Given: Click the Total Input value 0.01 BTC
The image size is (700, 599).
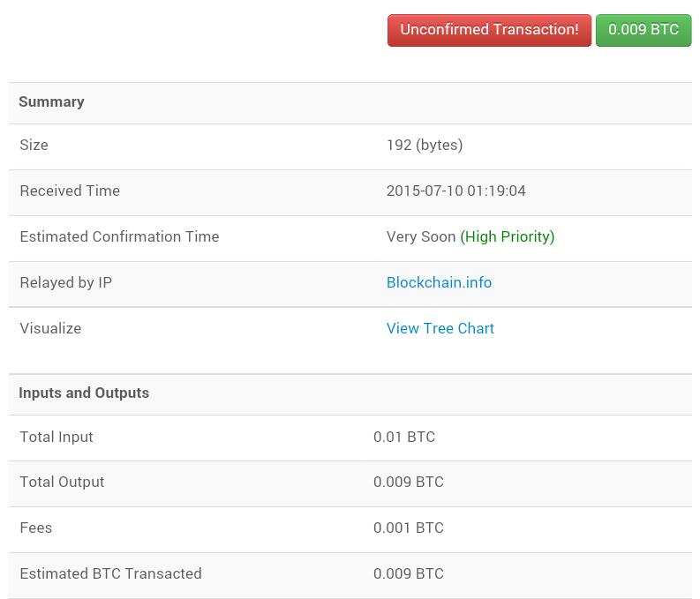Looking at the screenshot, I should [404, 437].
